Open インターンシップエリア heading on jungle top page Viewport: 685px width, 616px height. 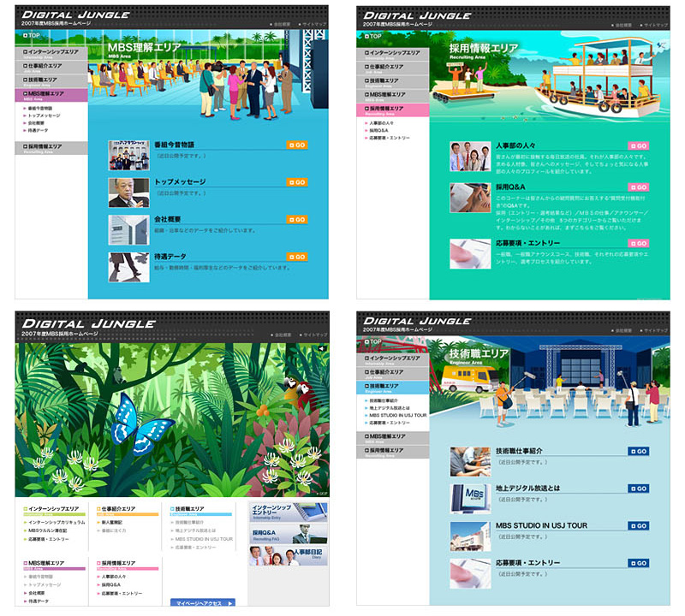54,509
